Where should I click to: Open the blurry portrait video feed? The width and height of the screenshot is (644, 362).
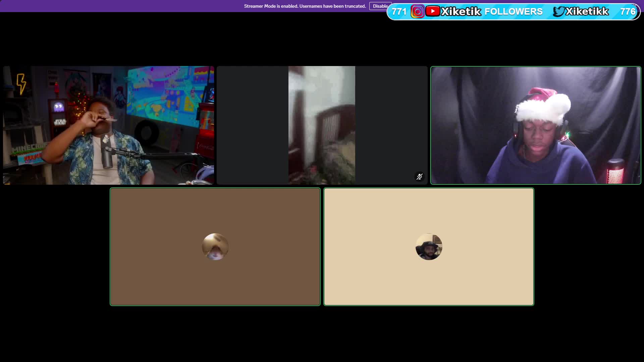[322, 125]
